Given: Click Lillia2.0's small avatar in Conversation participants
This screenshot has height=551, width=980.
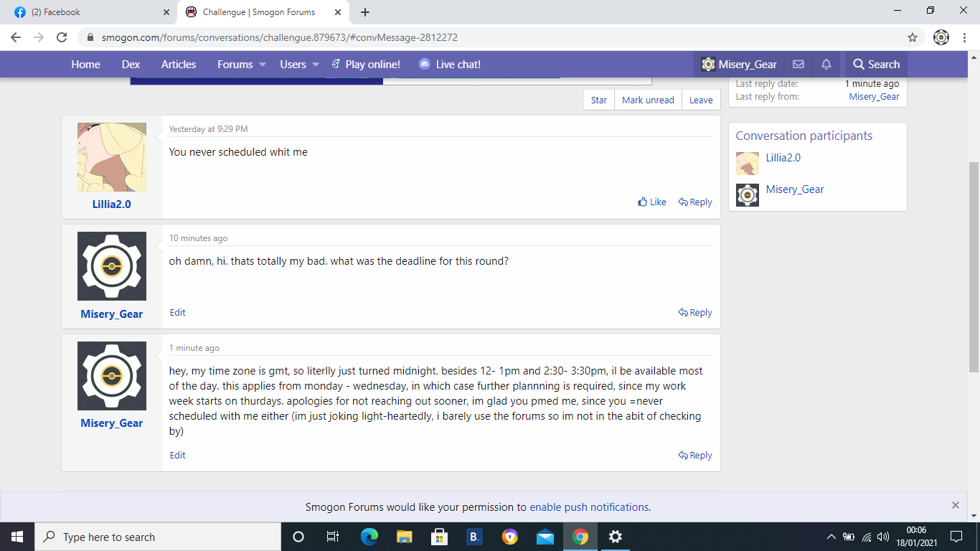Looking at the screenshot, I should click(748, 164).
